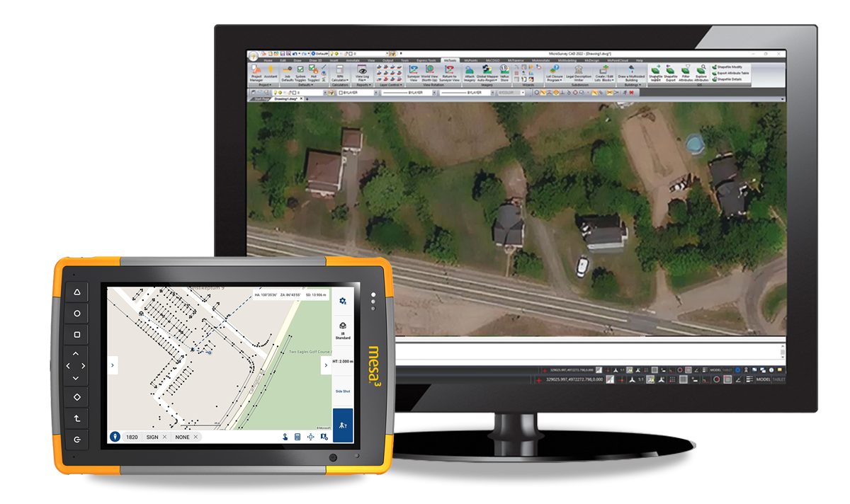Launch the Shapefile Export tool
Viewport: 850px width, 504px height.
tap(670, 73)
